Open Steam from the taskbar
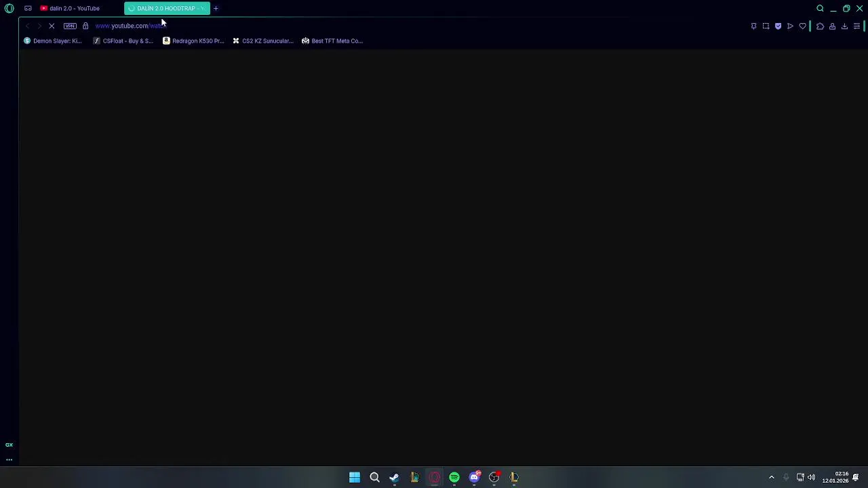 coord(394,477)
